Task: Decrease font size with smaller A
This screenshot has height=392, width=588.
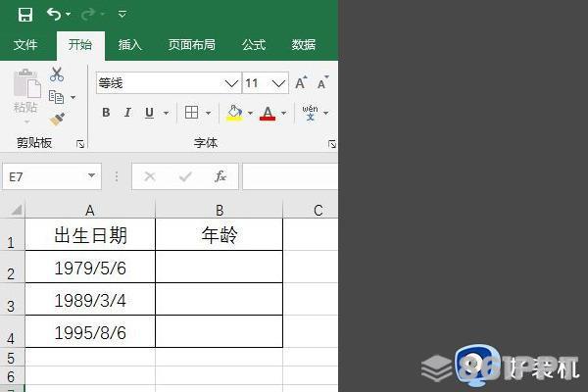Action: [x=322, y=83]
